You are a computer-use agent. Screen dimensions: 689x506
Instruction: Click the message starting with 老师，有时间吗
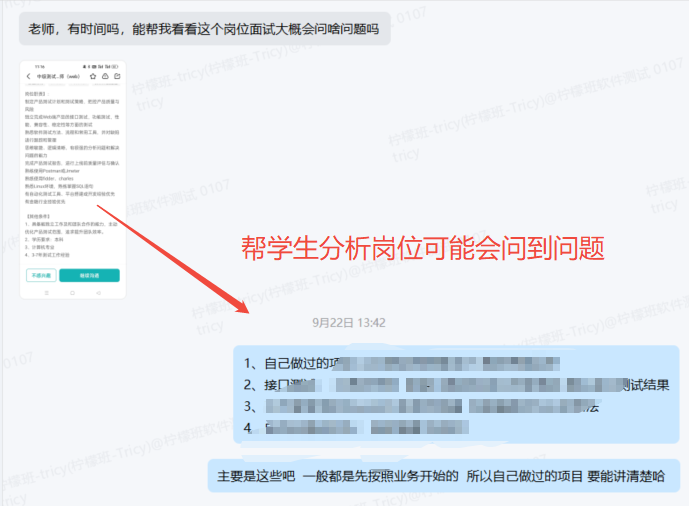coord(204,29)
